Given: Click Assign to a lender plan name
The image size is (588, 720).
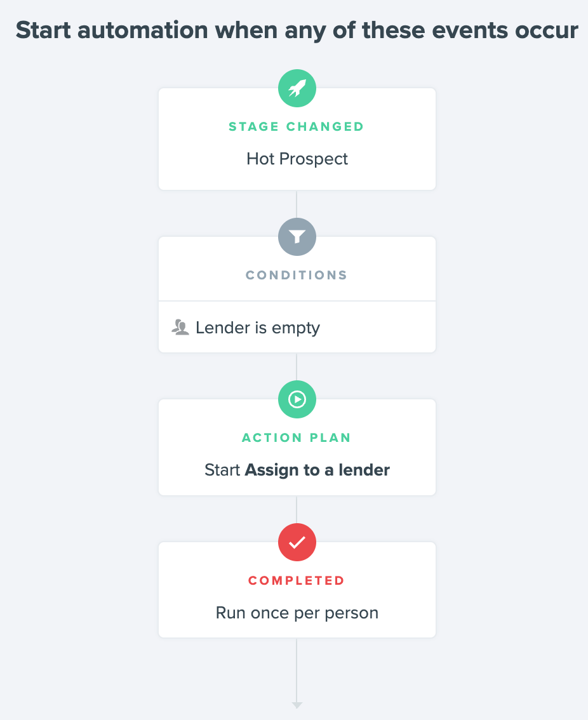Looking at the screenshot, I should tap(317, 470).
